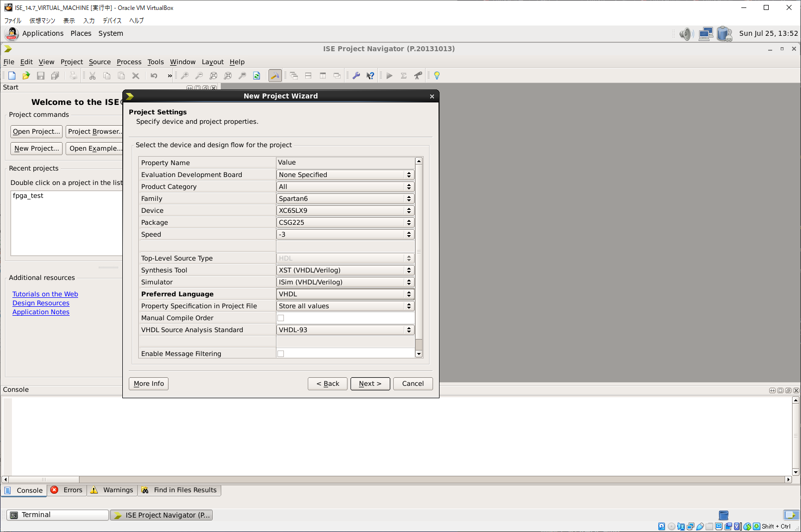Image resolution: width=801 pixels, height=532 pixels.
Task: Open the Property Specification in Project File dropdown
Action: pyautogui.click(x=346, y=306)
